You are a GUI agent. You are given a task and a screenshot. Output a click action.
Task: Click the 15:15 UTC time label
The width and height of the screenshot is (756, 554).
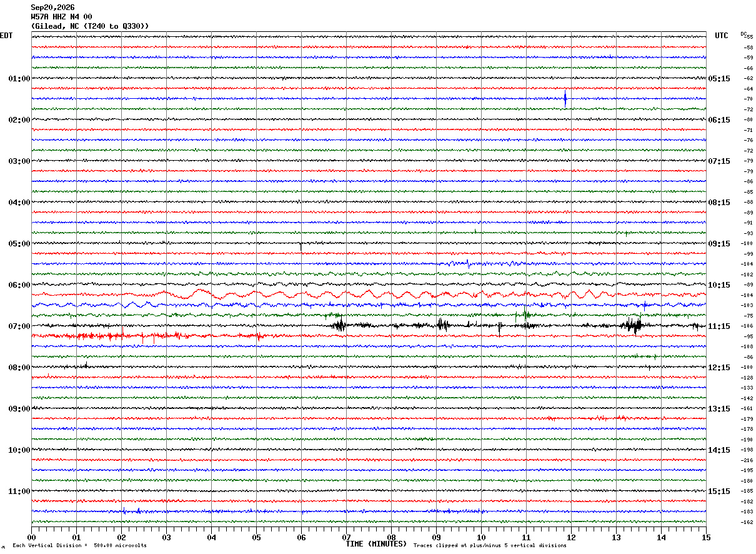click(x=719, y=491)
